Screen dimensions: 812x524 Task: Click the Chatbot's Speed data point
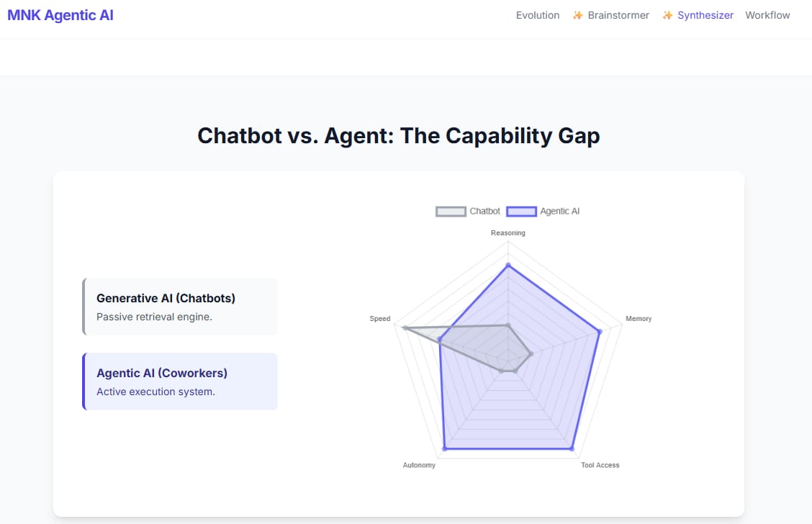click(405, 328)
